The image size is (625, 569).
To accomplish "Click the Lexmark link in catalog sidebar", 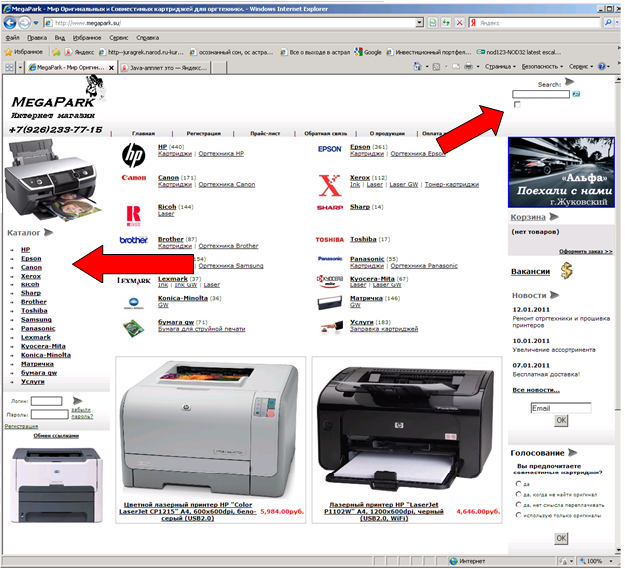I will tap(36, 337).
